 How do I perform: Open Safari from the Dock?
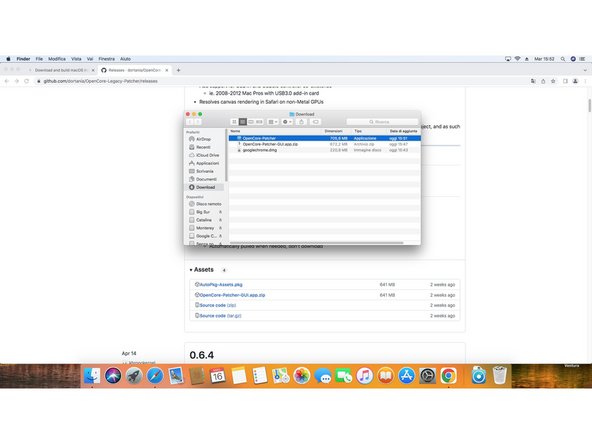155,376
